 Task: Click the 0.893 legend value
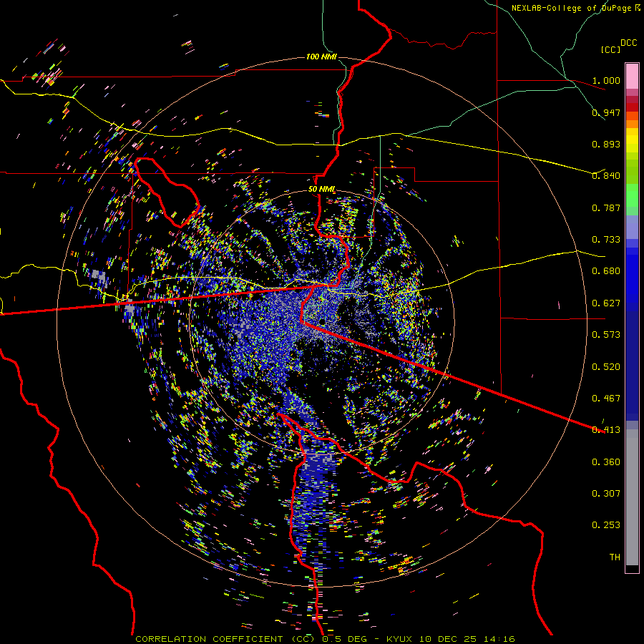(x=606, y=144)
